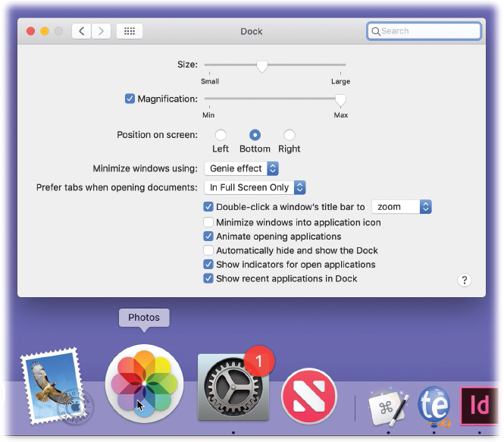Image resolution: width=504 pixels, height=442 pixels.
Task: Click the Show All grid button
Action: [x=130, y=31]
